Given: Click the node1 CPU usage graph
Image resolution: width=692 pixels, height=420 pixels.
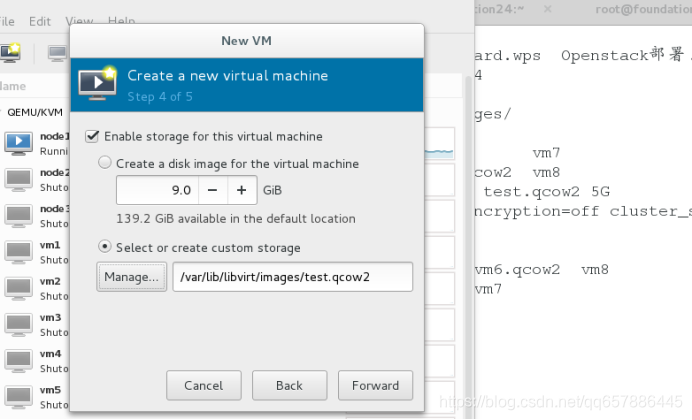Looking at the screenshot, I should click(x=439, y=143).
